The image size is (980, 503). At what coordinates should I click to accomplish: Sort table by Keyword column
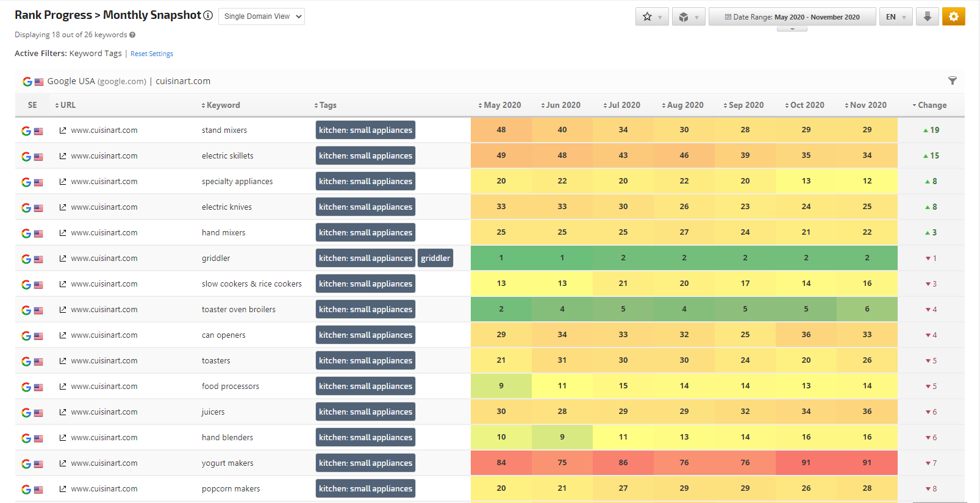click(223, 105)
